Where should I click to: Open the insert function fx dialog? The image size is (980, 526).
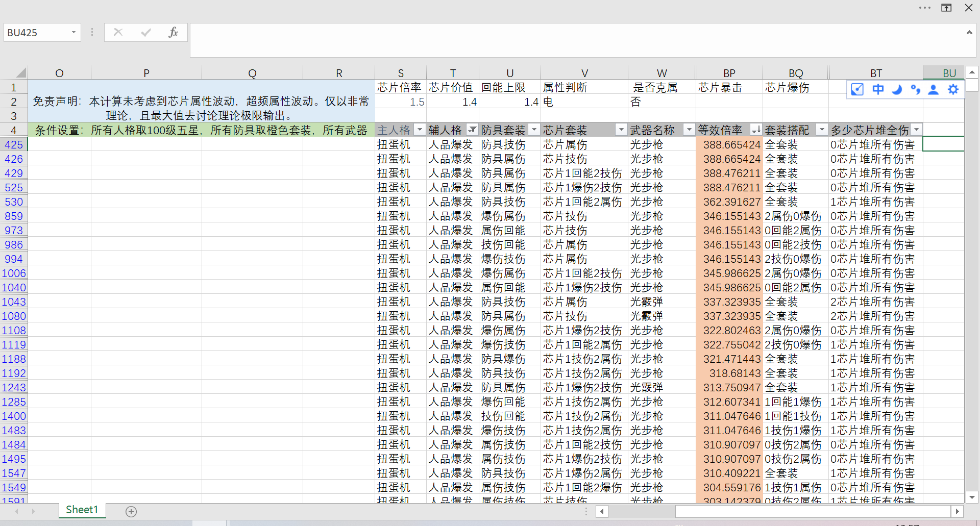coord(173,32)
